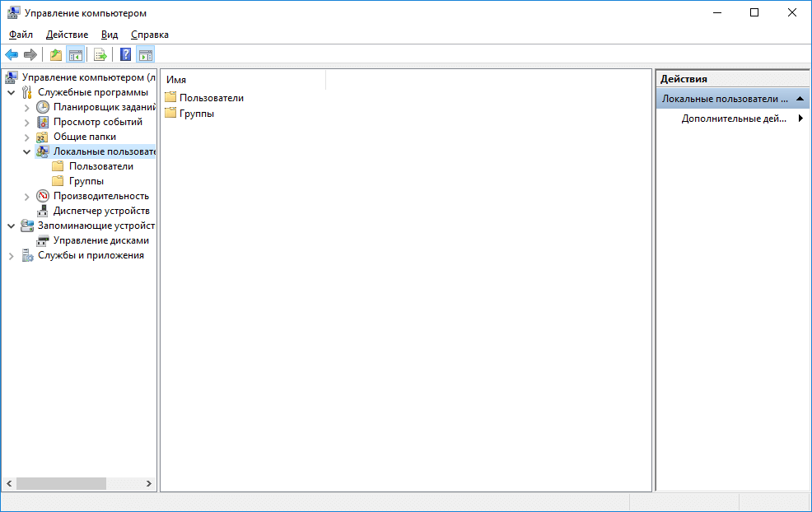
Task: Select Группы in the left tree
Action: tap(86, 181)
